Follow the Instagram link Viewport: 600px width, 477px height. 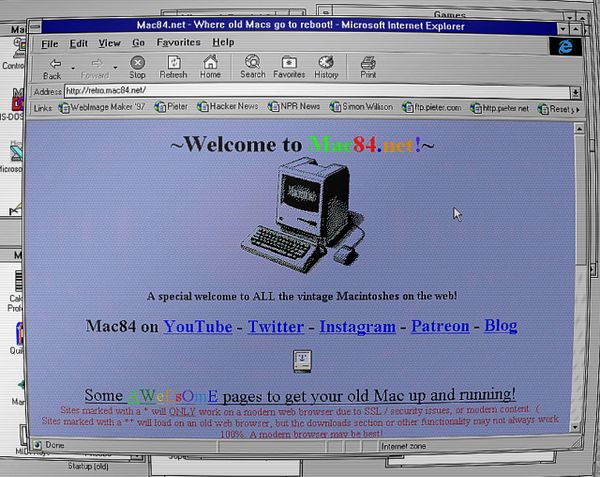tap(357, 327)
